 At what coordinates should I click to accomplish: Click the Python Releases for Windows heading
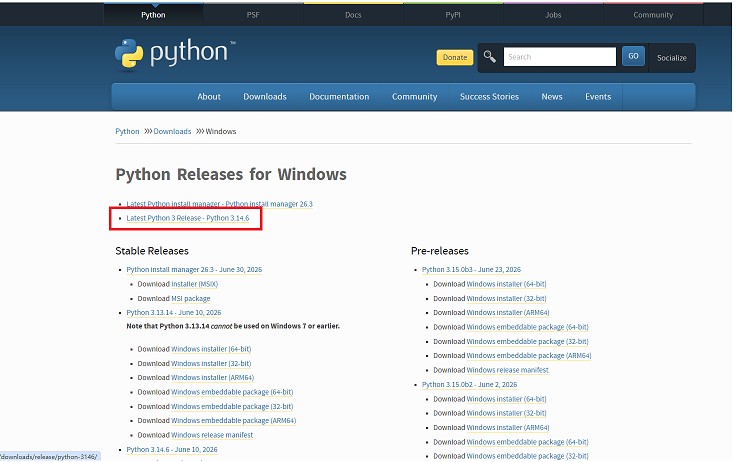click(x=231, y=175)
